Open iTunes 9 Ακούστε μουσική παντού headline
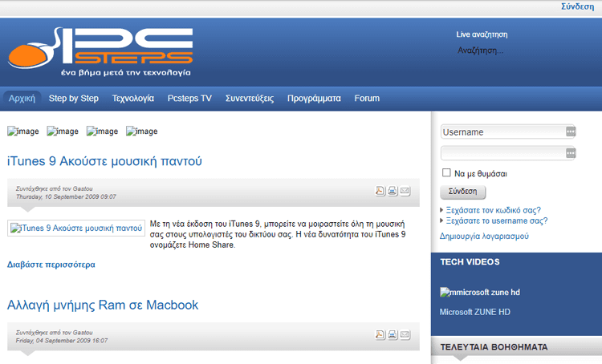 [104, 161]
